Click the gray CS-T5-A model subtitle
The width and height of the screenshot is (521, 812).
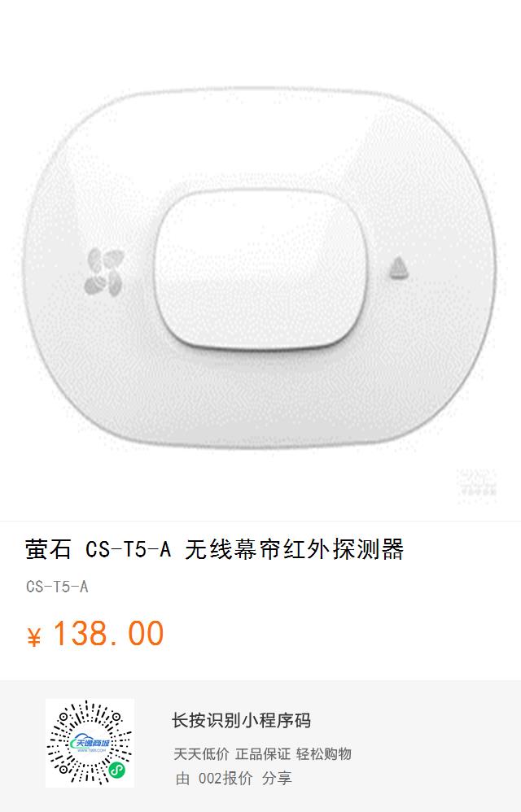[x=57, y=587]
